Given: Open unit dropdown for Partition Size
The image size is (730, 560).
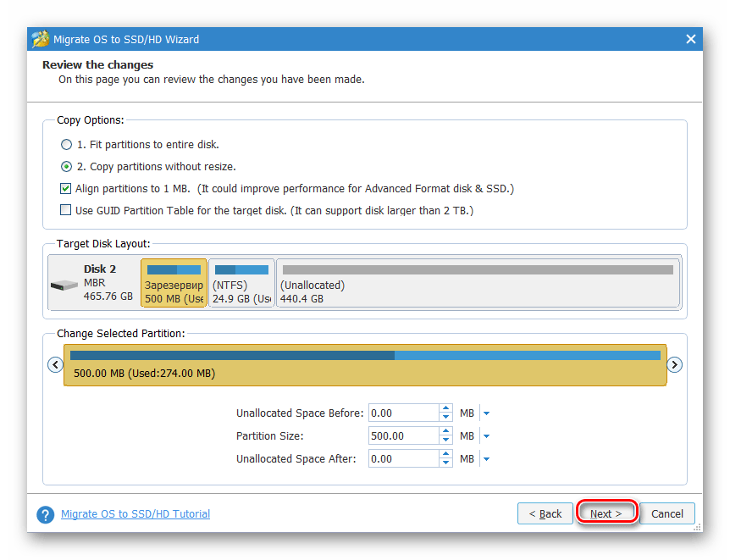Looking at the screenshot, I should (486, 436).
